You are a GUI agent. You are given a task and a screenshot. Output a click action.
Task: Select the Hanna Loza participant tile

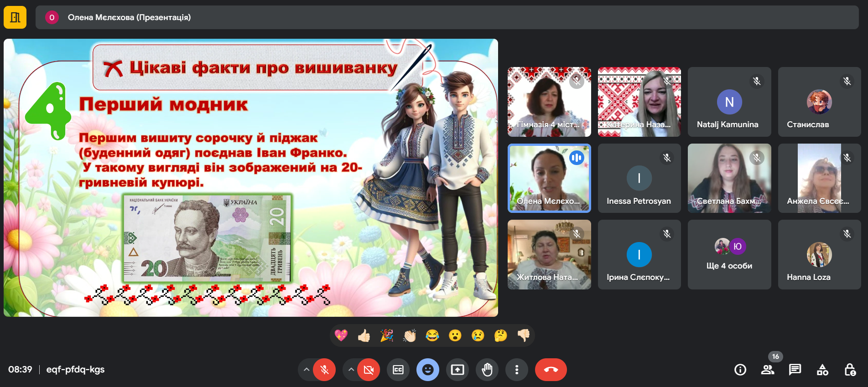(x=819, y=255)
